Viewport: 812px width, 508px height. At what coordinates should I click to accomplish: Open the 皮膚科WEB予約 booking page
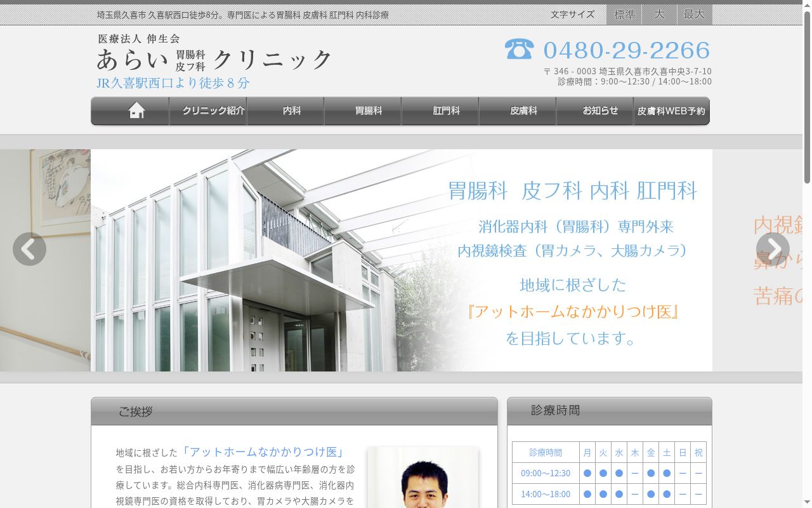(672, 110)
